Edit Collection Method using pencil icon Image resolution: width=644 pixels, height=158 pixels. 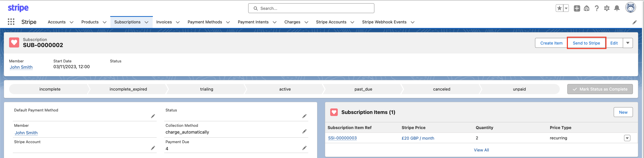(304, 131)
